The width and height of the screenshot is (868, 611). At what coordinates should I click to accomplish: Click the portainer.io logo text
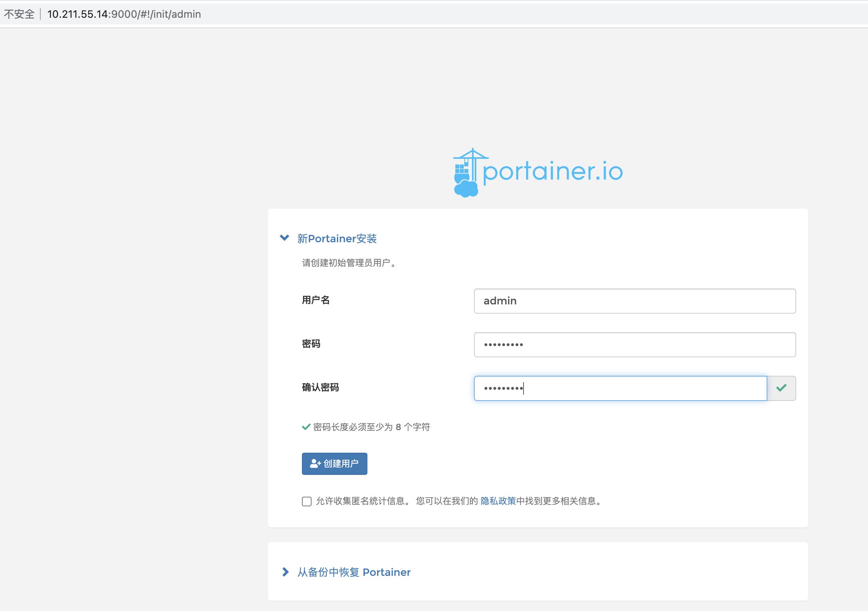(x=552, y=171)
